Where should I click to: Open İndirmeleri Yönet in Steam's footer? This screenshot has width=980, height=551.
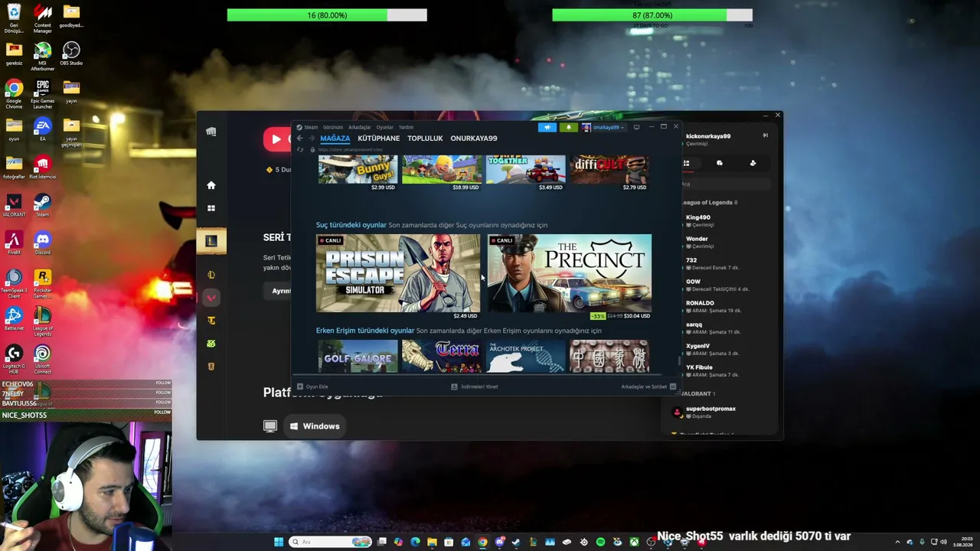pyautogui.click(x=475, y=386)
